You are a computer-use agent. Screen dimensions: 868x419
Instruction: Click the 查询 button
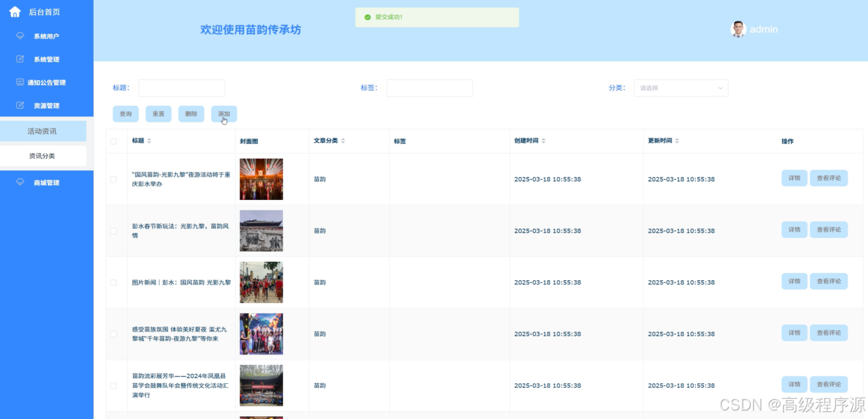tap(126, 114)
